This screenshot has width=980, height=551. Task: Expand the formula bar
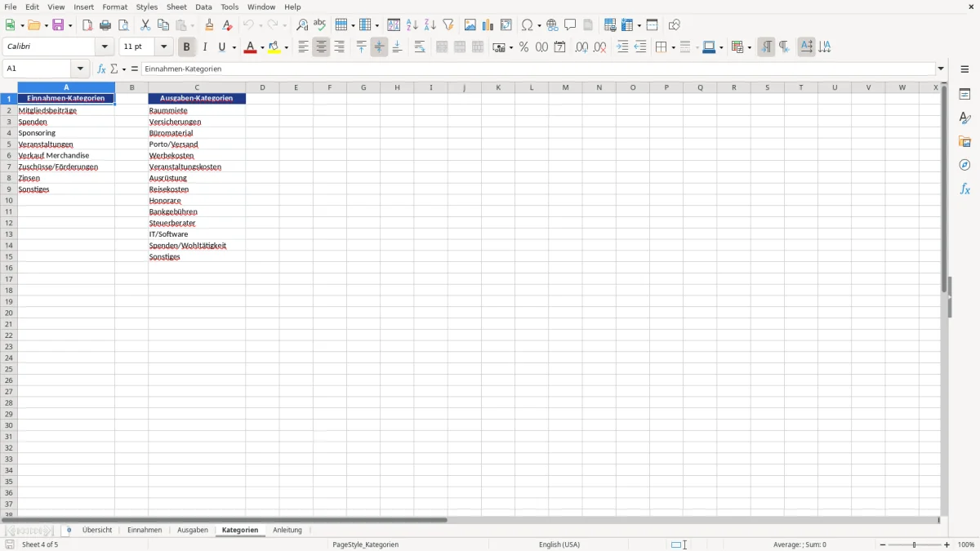point(941,69)
